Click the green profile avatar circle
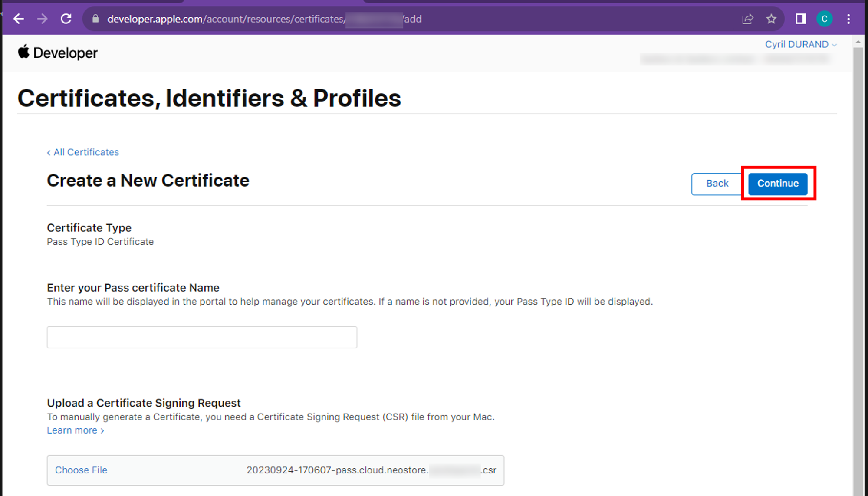The image size is (868, 496). [x=824, y=19]
